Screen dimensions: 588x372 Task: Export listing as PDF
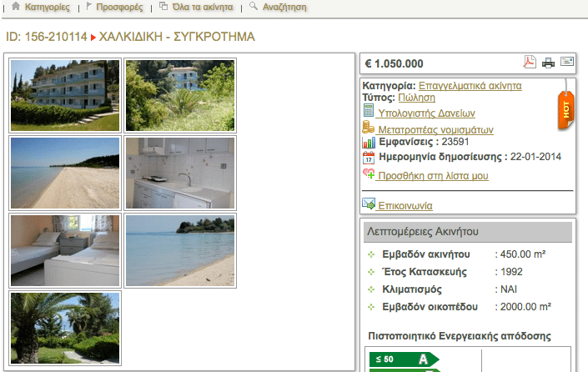[530, 62]
